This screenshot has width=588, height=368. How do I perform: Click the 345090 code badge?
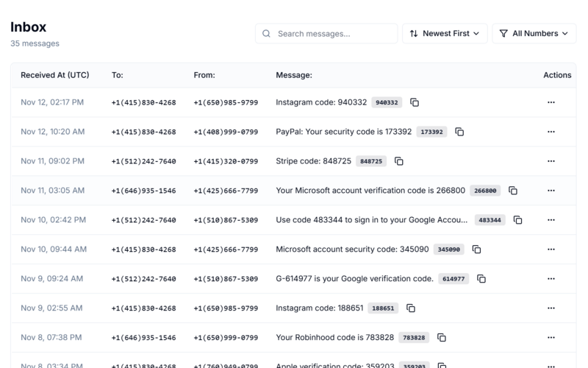tap(449, 250)
